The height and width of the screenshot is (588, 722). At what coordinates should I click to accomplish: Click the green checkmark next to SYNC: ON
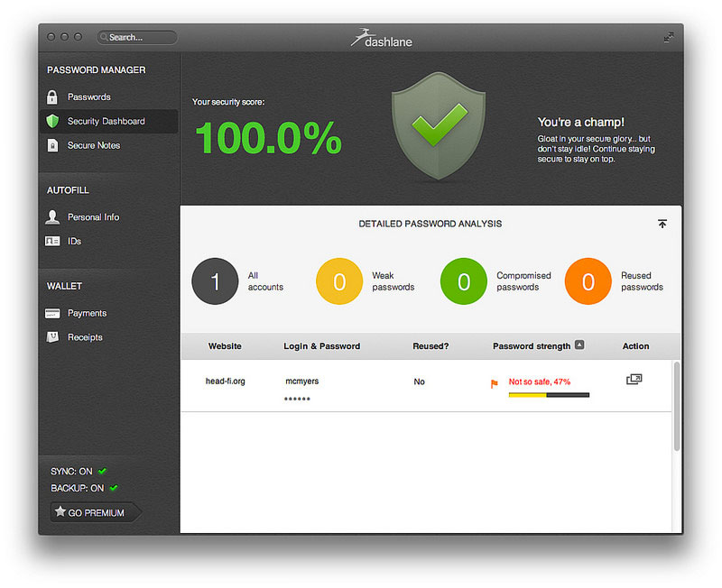(x=102, y=471)
